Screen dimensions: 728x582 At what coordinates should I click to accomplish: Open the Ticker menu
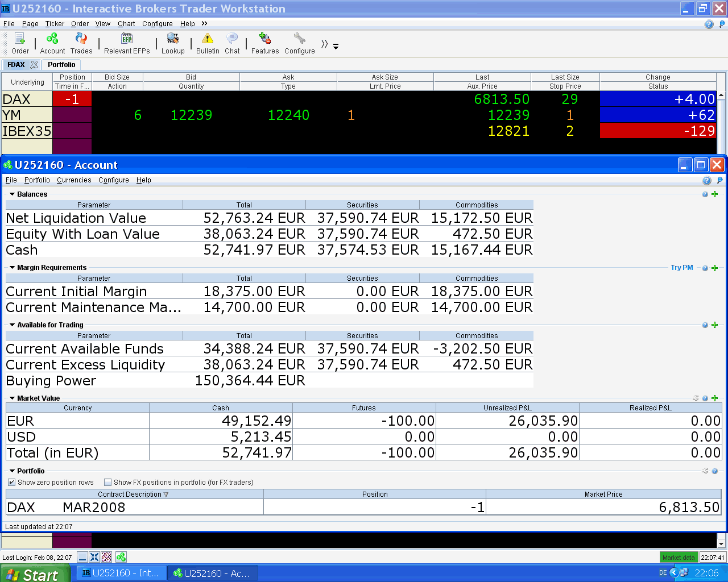55,24
